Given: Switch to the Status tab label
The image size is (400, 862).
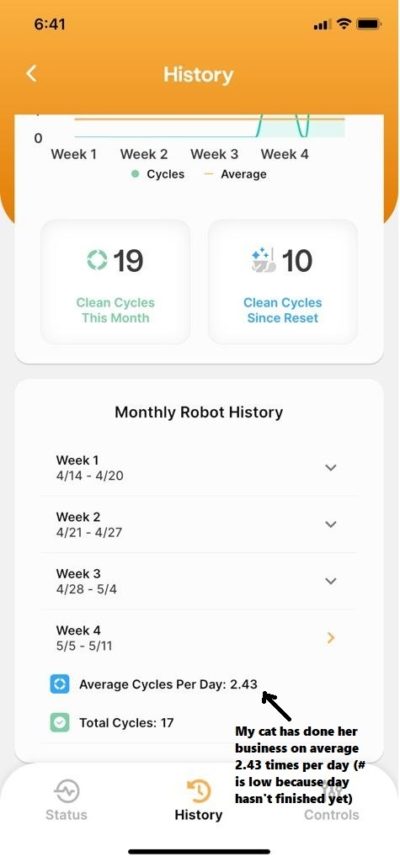Looking at the screenshot, I should (66, 815).
